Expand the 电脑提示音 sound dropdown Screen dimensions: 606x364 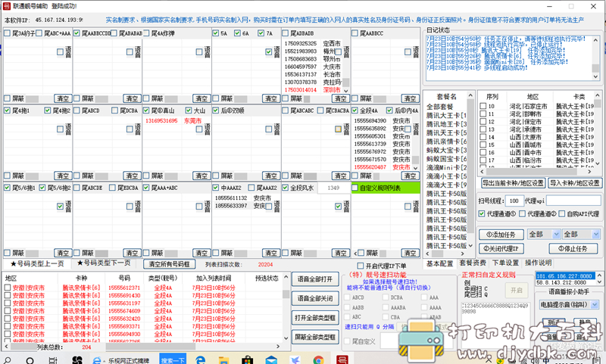click(x=595, y=305)
